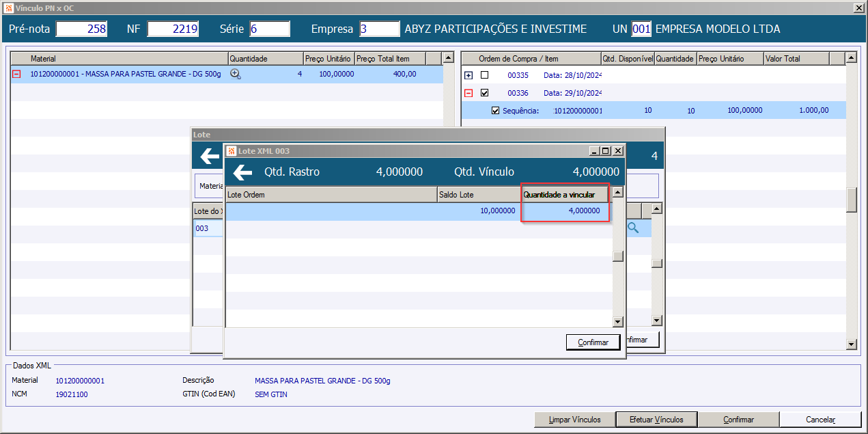The height and width of the screenshot is (434, 868).
Task: Collapse the MASSA PARA PASTEL material row
Action: pyautogui.click(x=16, y=74)
